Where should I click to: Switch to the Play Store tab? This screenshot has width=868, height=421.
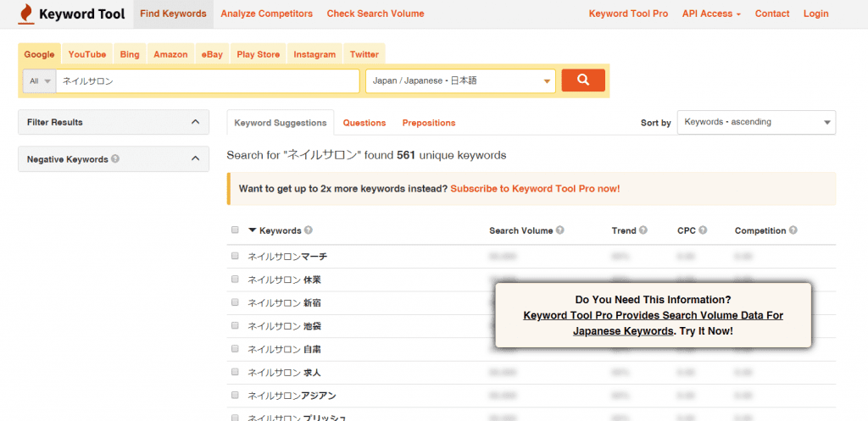tap(259, 54)
